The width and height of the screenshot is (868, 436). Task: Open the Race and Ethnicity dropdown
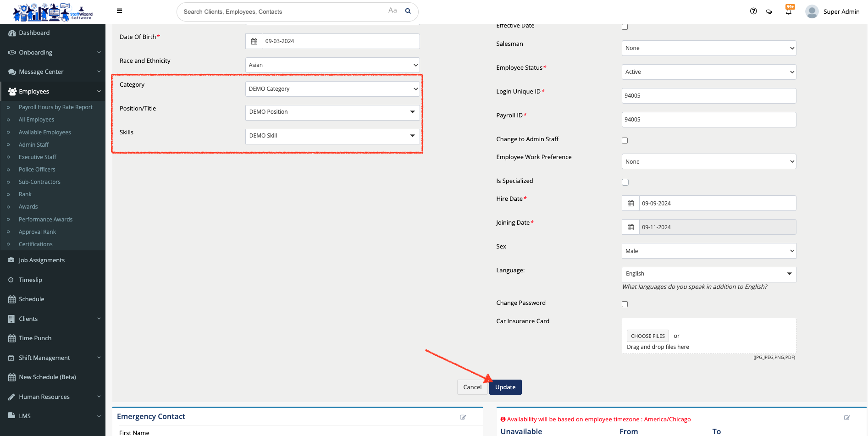332,65
